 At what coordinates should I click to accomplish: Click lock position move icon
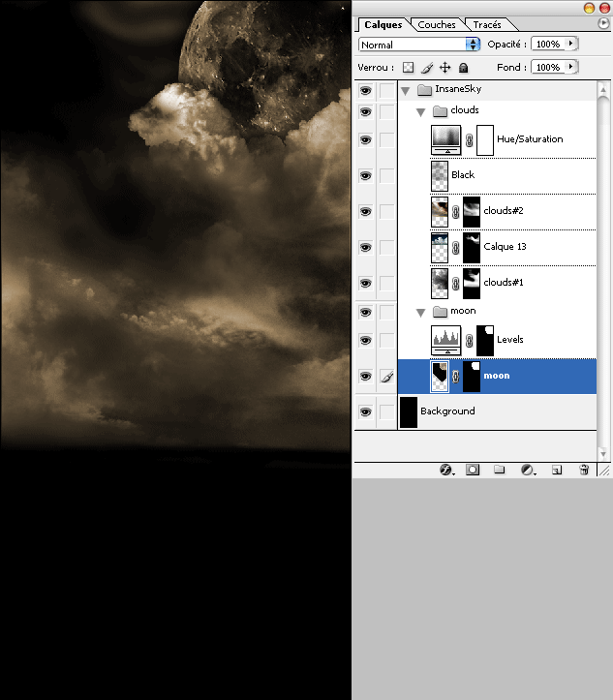445,68
